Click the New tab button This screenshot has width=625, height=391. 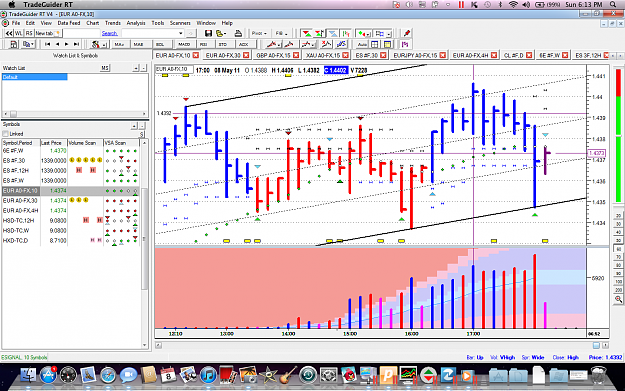click(x=48, y=33)
